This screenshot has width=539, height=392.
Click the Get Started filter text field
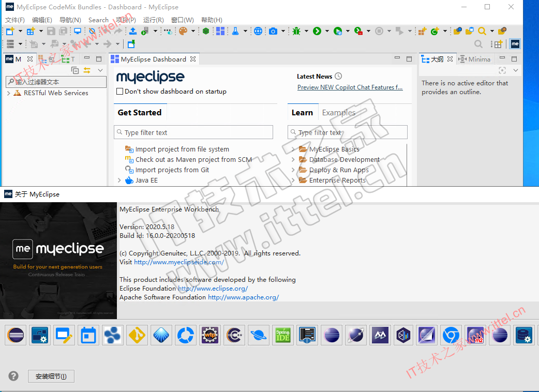click(193, 132)
